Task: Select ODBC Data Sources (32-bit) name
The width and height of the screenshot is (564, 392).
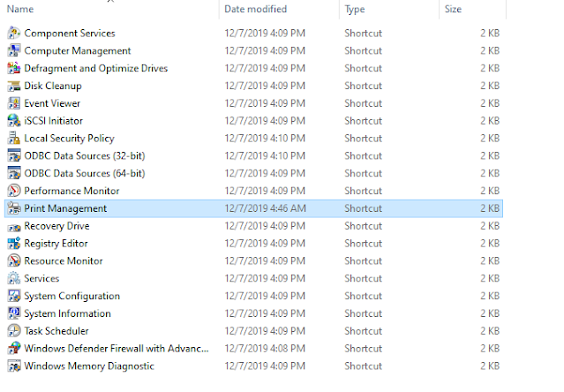Action: 85,156
